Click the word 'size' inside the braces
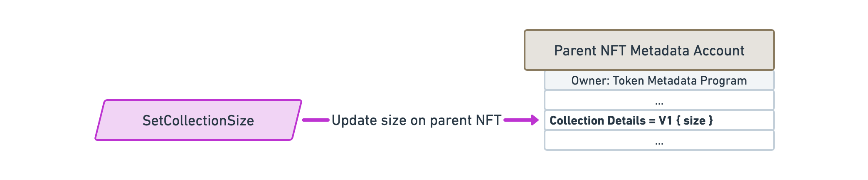This screenshot has width=868, height=180. 694,120
